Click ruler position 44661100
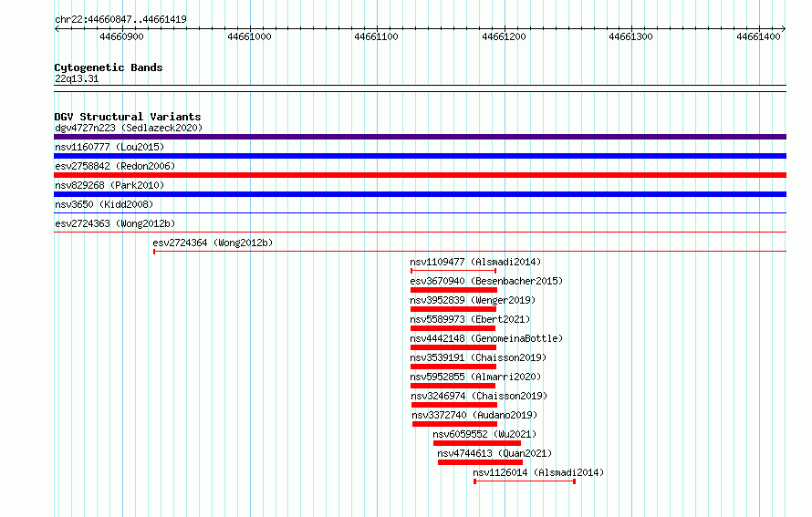 377,36
